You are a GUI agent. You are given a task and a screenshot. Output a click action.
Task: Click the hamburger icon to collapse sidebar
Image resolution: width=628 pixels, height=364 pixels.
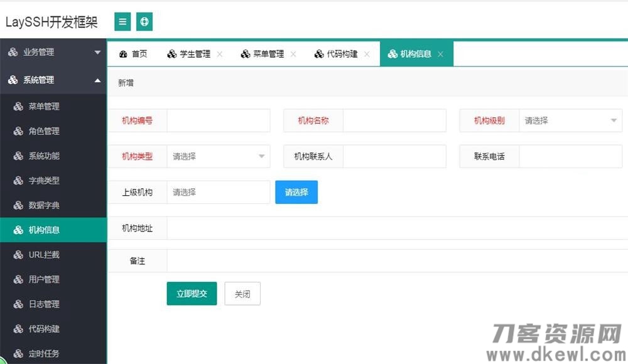pos(122,21)
